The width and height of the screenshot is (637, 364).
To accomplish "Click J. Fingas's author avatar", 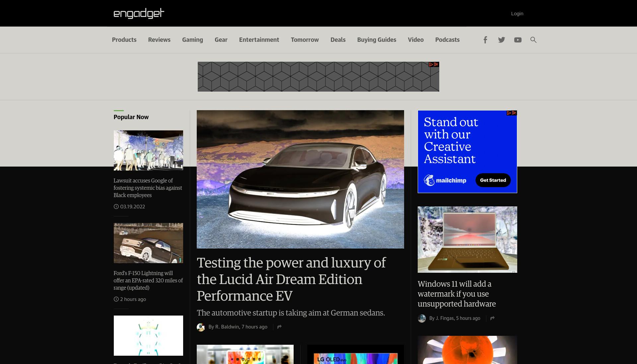I will click(422, 319).
